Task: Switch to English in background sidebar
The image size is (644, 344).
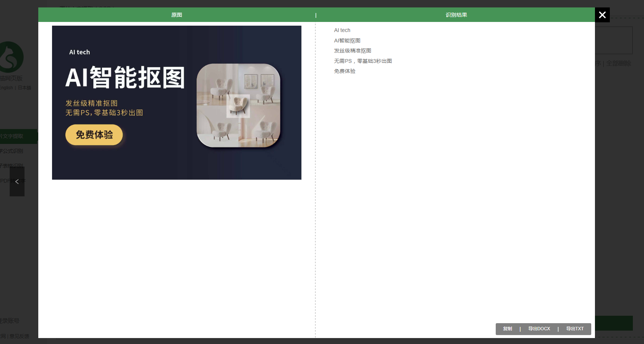Action: coord(6,88)
